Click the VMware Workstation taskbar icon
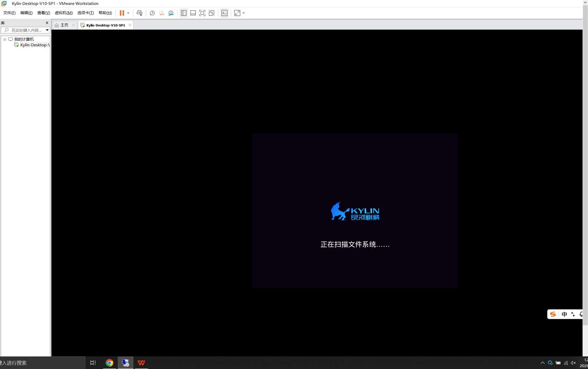 pyautogui.click(x=125, y=363)
